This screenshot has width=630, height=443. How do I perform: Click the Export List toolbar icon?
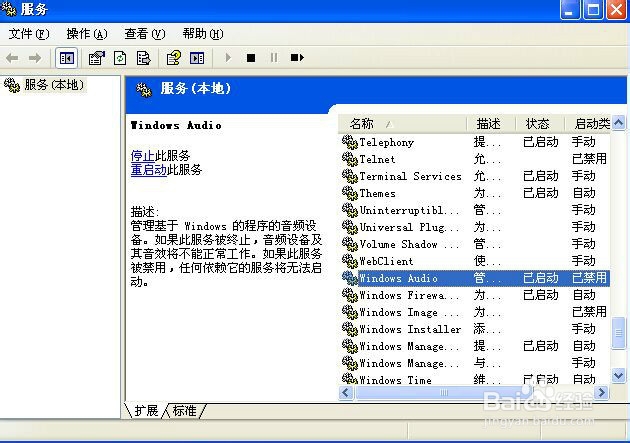(143, 58)
